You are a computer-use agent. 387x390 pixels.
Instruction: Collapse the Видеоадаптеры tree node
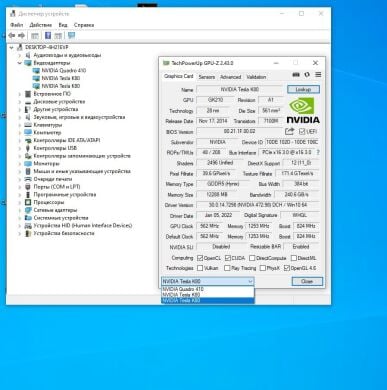20,63
